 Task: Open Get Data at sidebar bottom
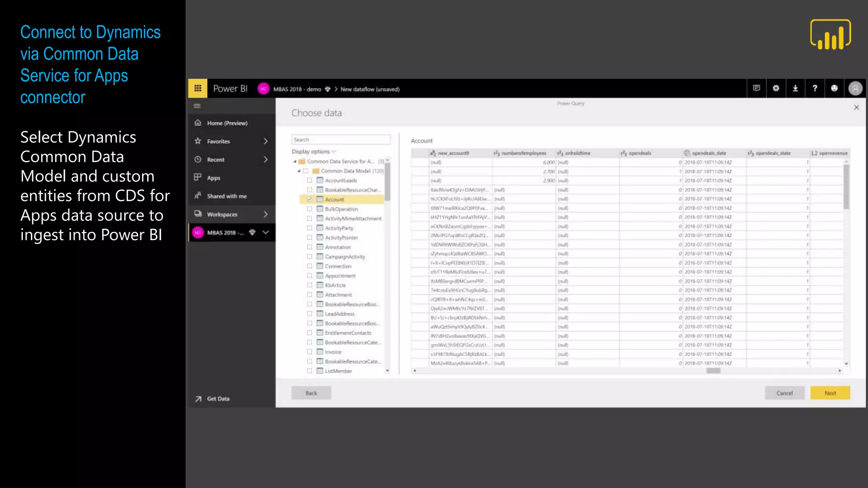[x=232, y=399]
